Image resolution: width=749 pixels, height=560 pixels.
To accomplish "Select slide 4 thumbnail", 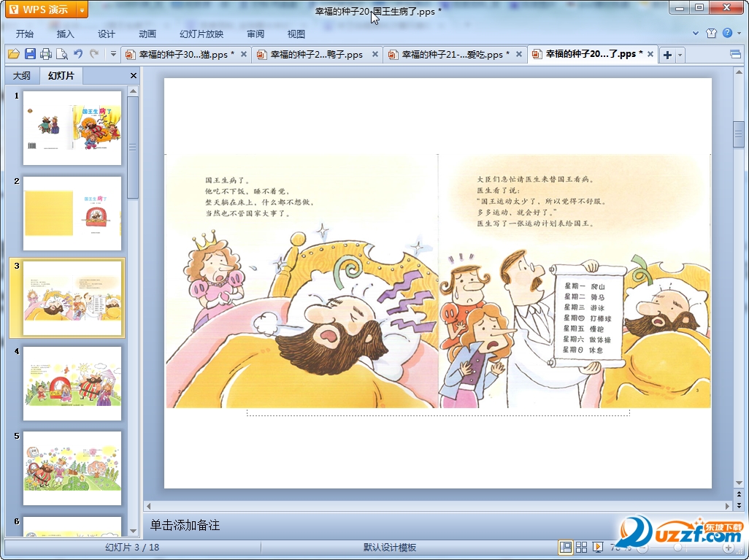I will 72,383.
